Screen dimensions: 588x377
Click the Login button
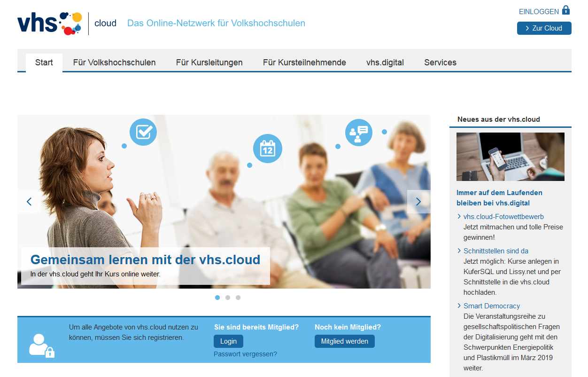click(x=228, y=341)
